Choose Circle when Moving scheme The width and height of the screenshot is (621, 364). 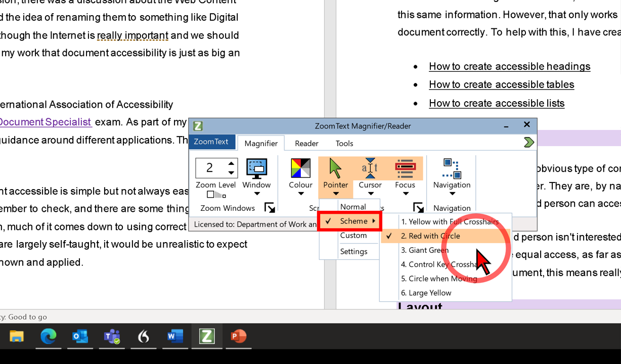tap(446, 278)
